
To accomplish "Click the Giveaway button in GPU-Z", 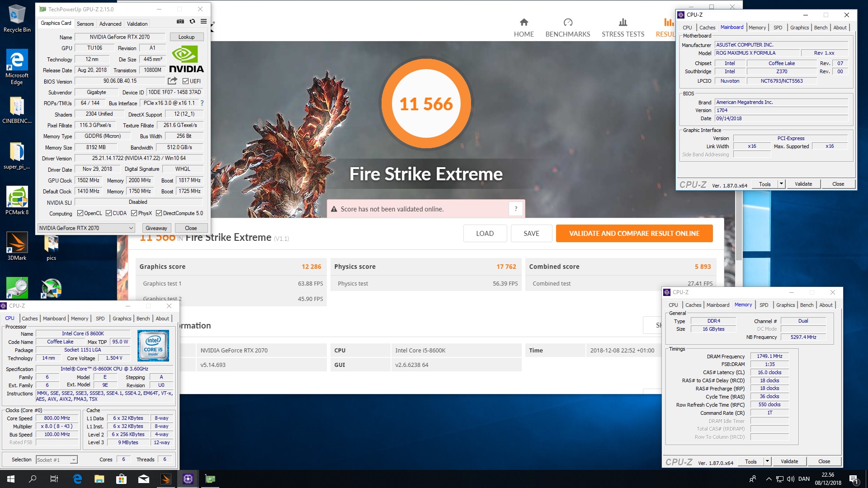I will [x=156, y=228].
